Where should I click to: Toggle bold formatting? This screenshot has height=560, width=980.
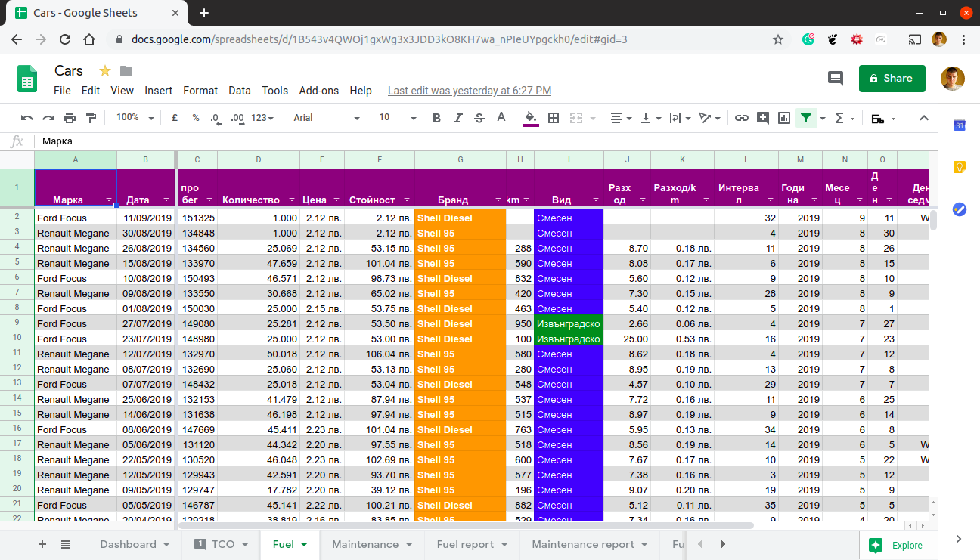(436, 118)
